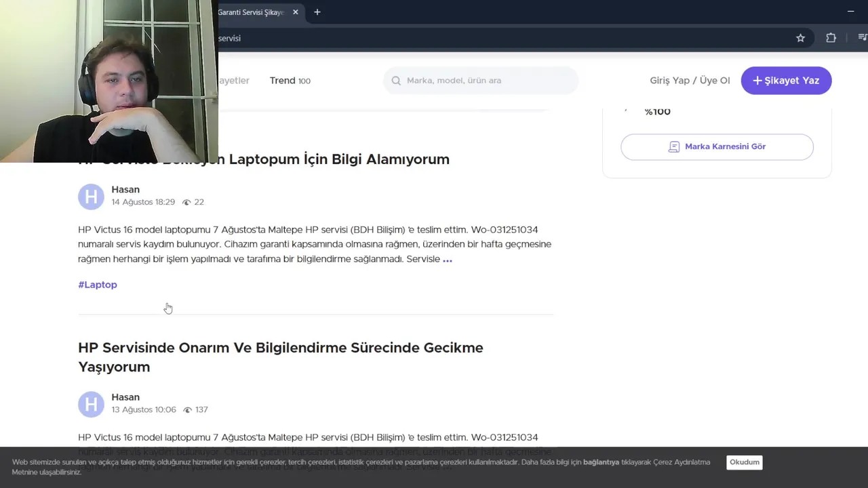Image resolution: width=868 pixels, height=488 pixels.
Task: Click Hasan's avatar on 13 Ağustos post
Action: [91, 404]
